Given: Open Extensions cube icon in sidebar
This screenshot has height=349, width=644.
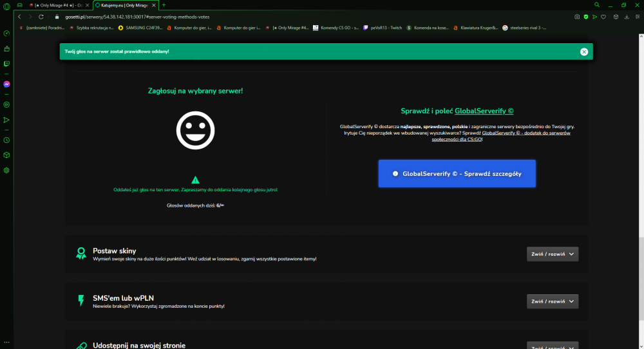Looking at the screenshot, I should coord(6,155).
